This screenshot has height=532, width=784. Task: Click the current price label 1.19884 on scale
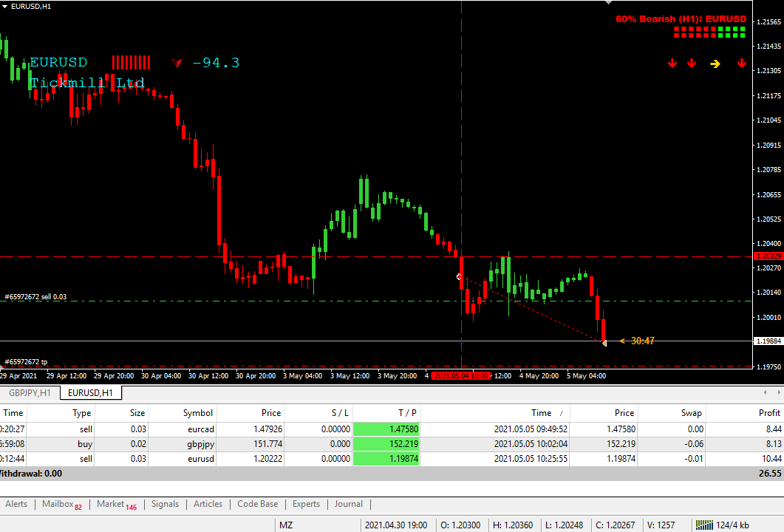tap(768, 341)
